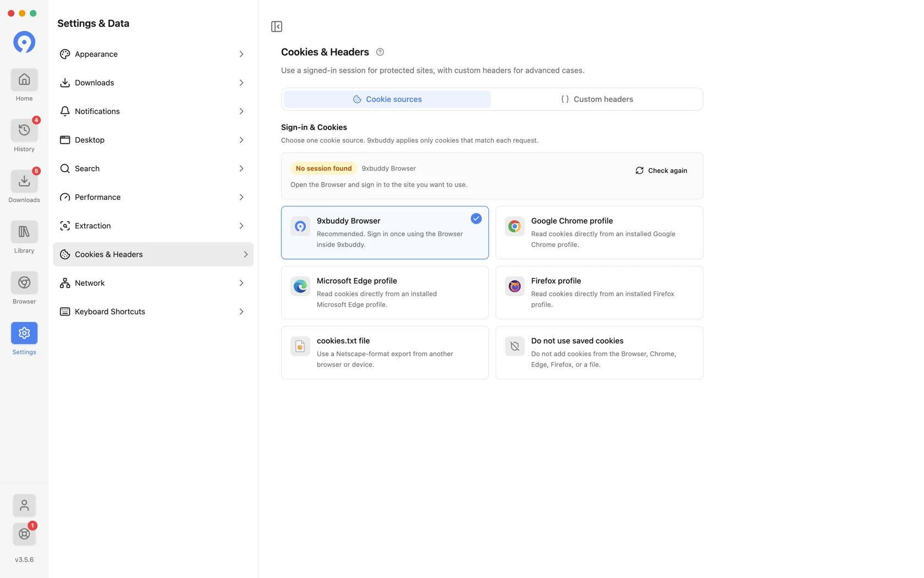This screenshot has width=924, height=578.
Task: Click the 9xbuddy logo icon
Action: (x=24, y=42)
